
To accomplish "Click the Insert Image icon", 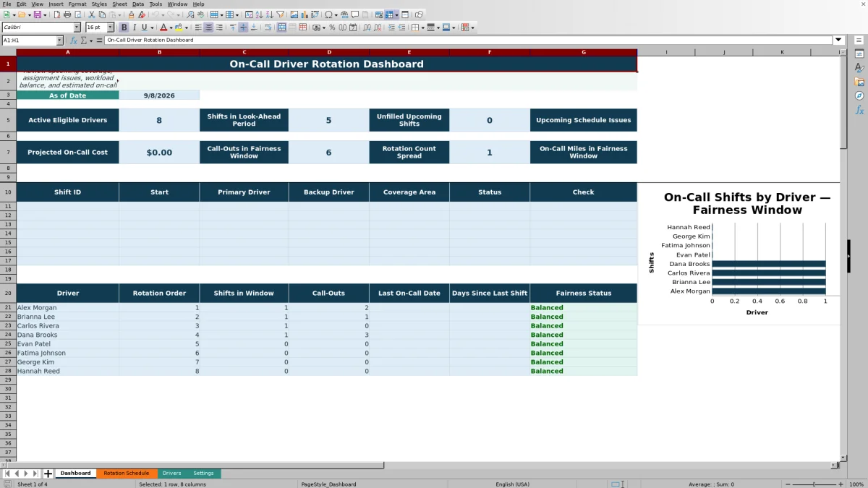I will 294,14.
